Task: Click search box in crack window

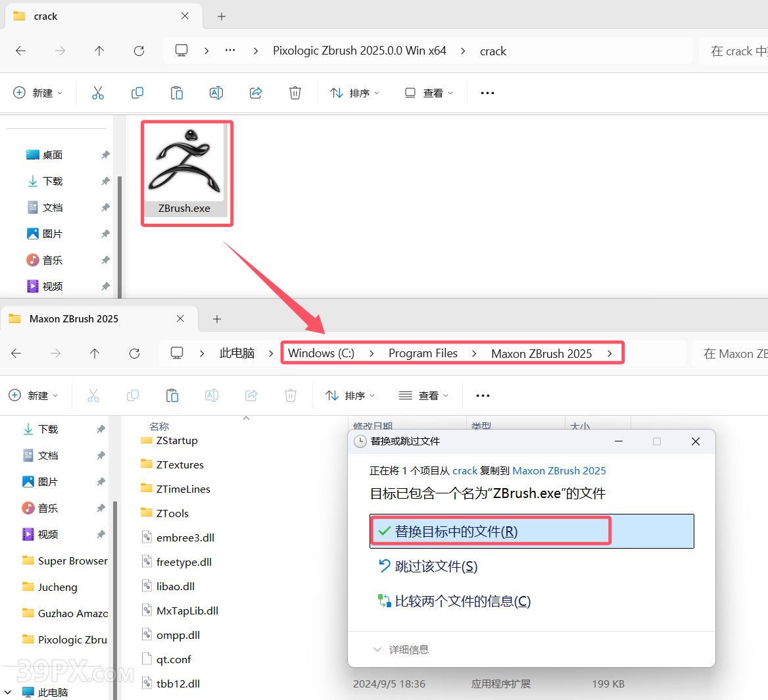Action: pos(733,51)
